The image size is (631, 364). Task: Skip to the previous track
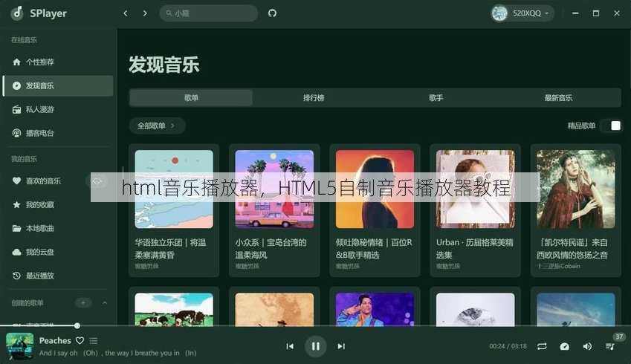[x=290, y=346]
